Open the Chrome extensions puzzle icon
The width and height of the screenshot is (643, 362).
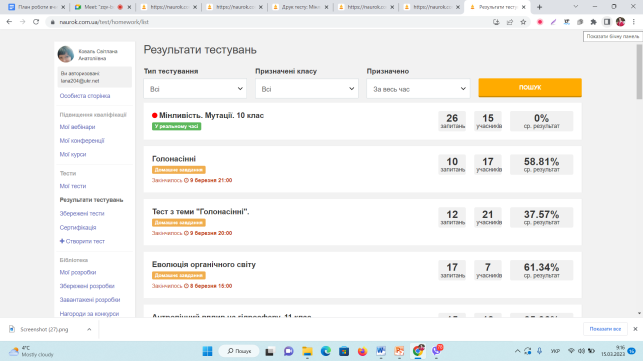click(593, 22)
